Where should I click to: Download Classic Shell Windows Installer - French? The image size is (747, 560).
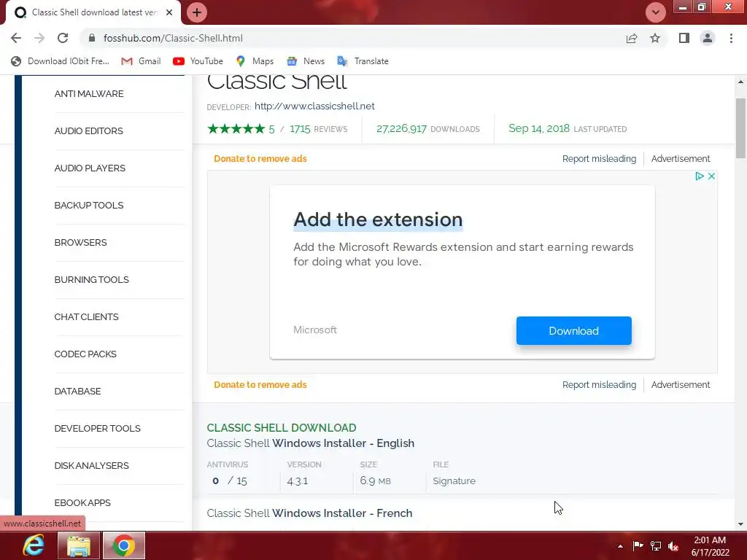coord(309,513)
